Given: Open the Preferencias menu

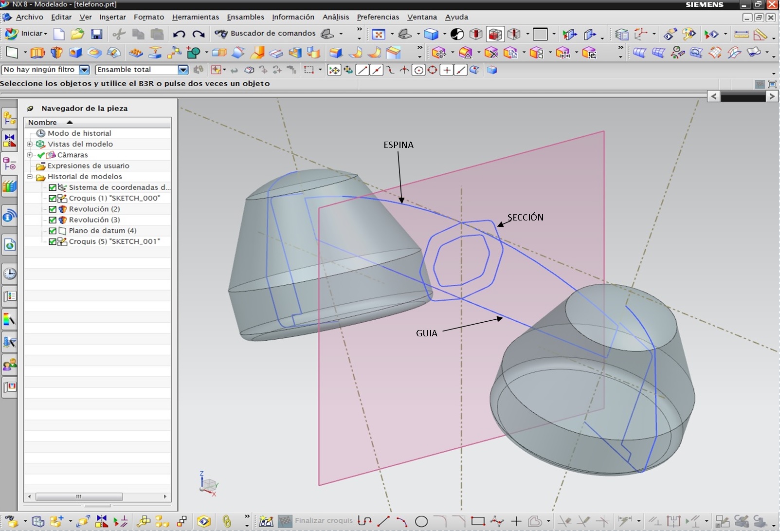Looking at the screenshot, I should point(378,17).
